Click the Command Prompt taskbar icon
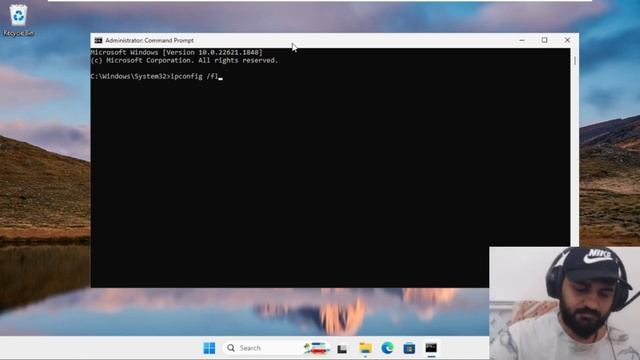The height and width of the screenshot is (360, 640). 431,348
